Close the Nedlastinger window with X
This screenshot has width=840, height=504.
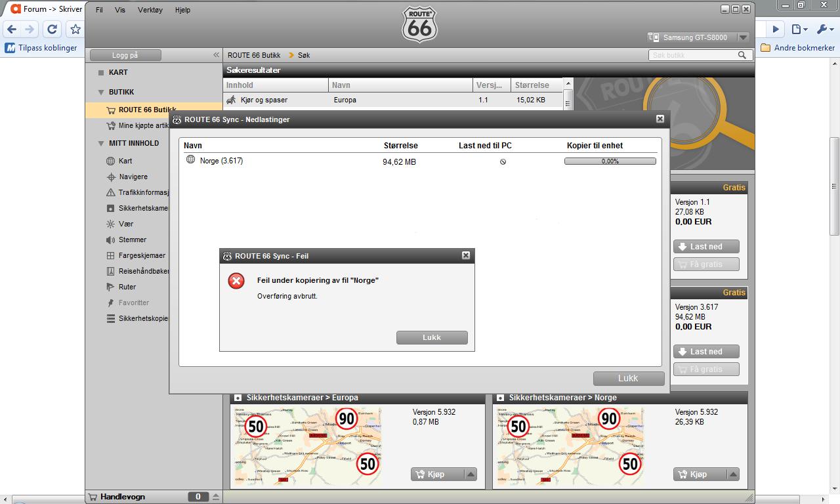click(x=660, y=119)
